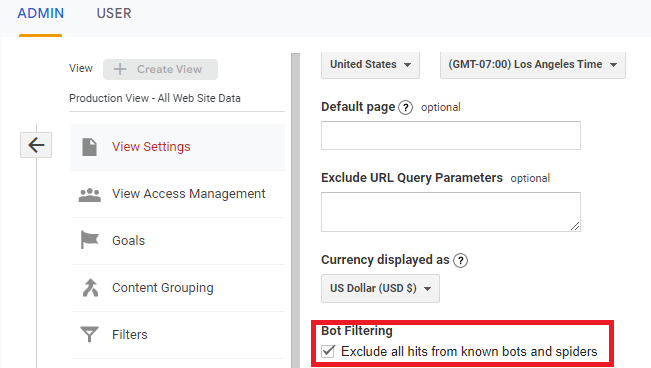Click the Currency displayed as help icon
Viewport: 651px width, 368px height.
tap(460, 260)
